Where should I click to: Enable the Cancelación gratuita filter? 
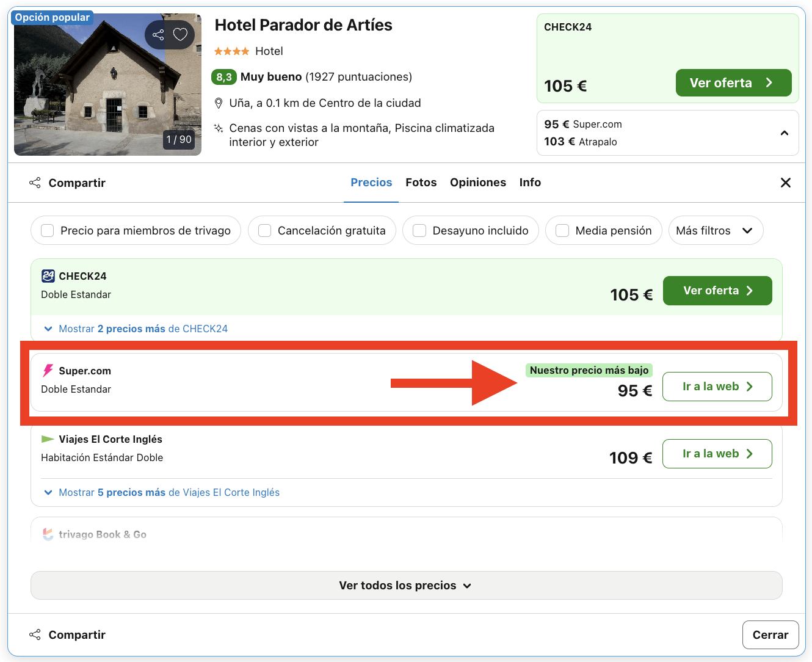click(264, 230)
